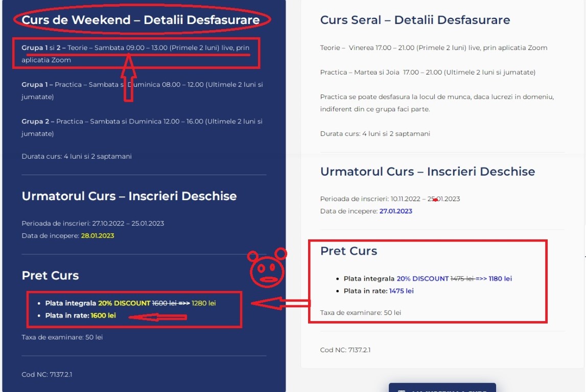This screenshot has width=586, height=392.
Task: Select the Curs de Weekend heading
Action: click(x=140, y=20)
